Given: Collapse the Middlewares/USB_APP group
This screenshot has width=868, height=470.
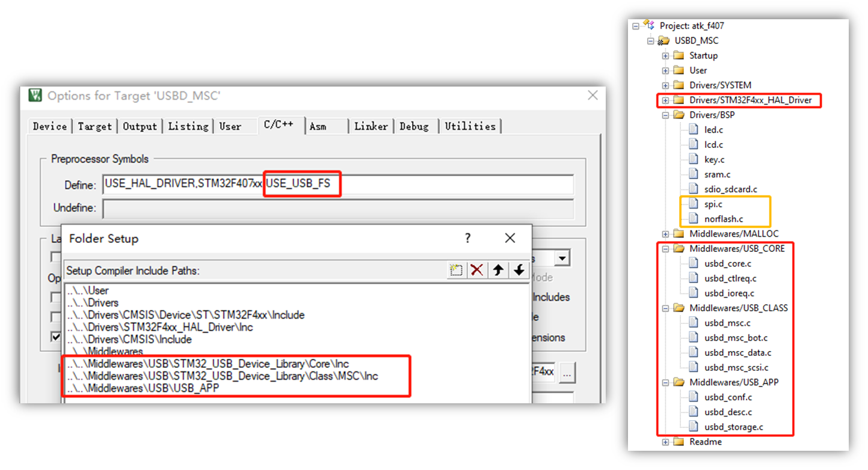Looking at the screenshot, I should pyautogui.click(x=665, y=382).
